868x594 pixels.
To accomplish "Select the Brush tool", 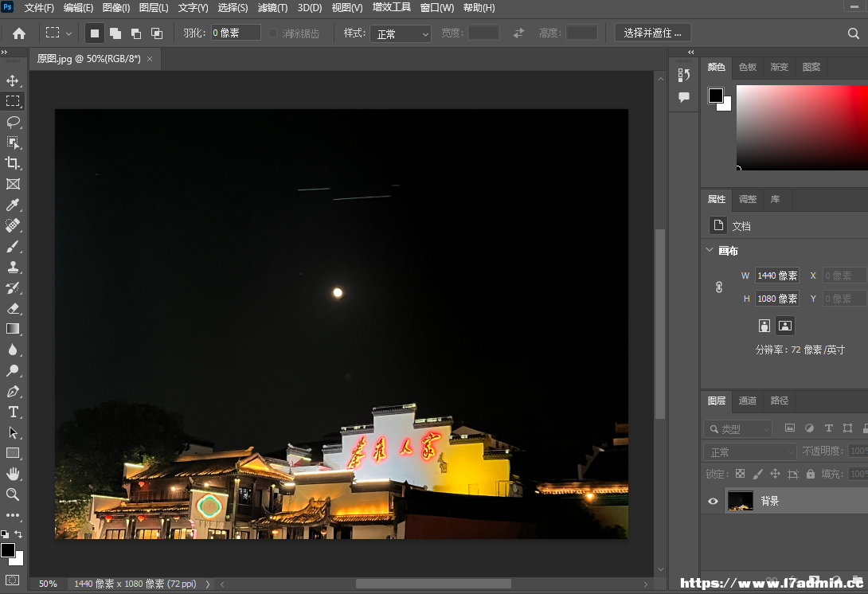I will click(13, 246).
